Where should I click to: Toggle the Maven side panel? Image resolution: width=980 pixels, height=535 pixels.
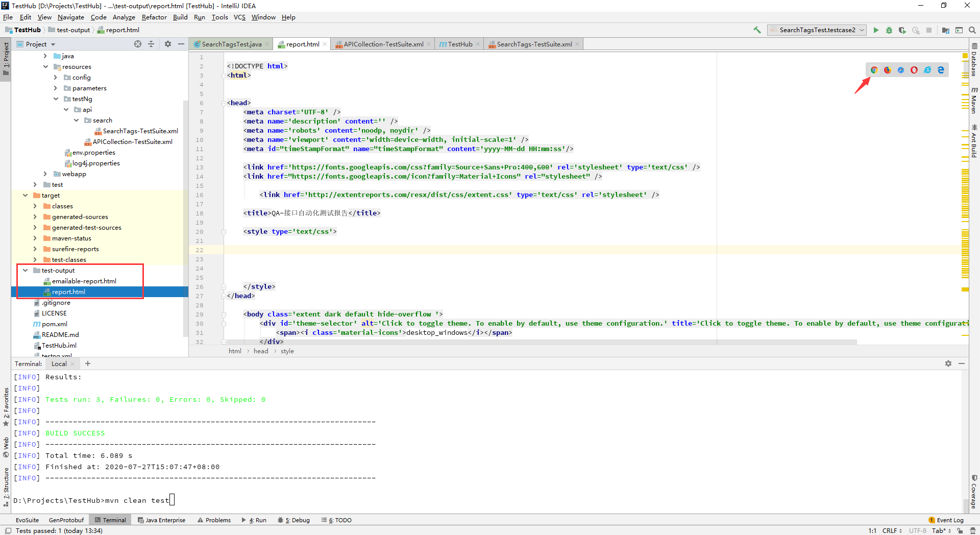click(974, 100)
